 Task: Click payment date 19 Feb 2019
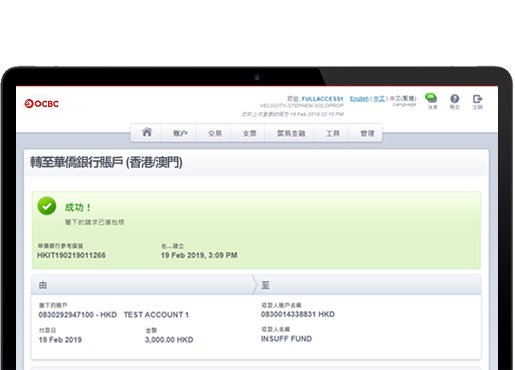pyautogui.click(x=60, y=340)
